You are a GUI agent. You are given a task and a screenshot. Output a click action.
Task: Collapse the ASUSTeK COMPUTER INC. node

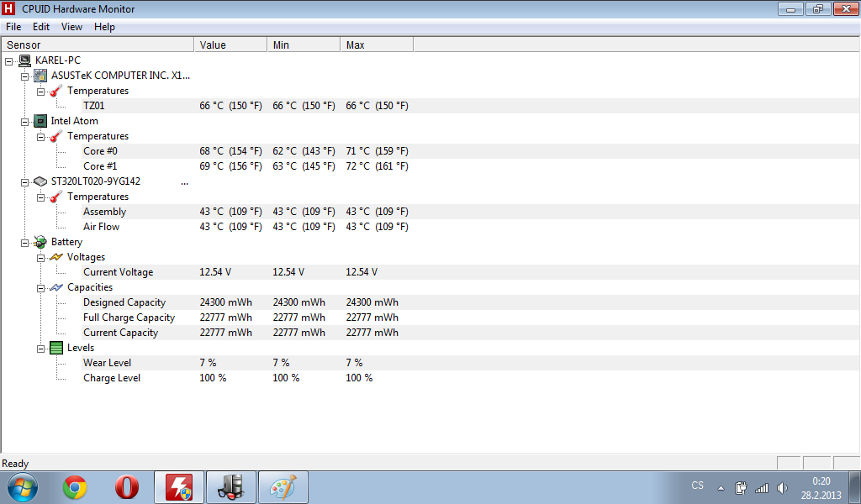pyautogui.click(x=24, y=76)
